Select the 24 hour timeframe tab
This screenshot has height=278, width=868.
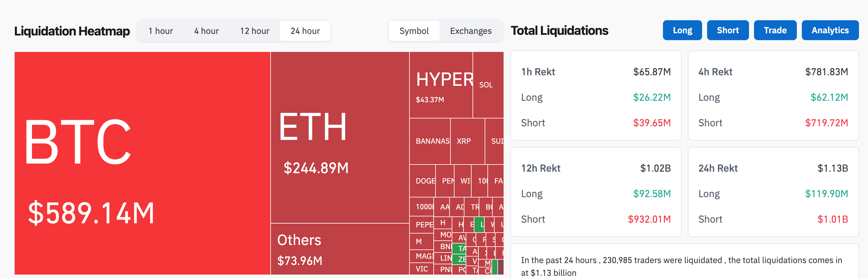(x=305, y=31)
